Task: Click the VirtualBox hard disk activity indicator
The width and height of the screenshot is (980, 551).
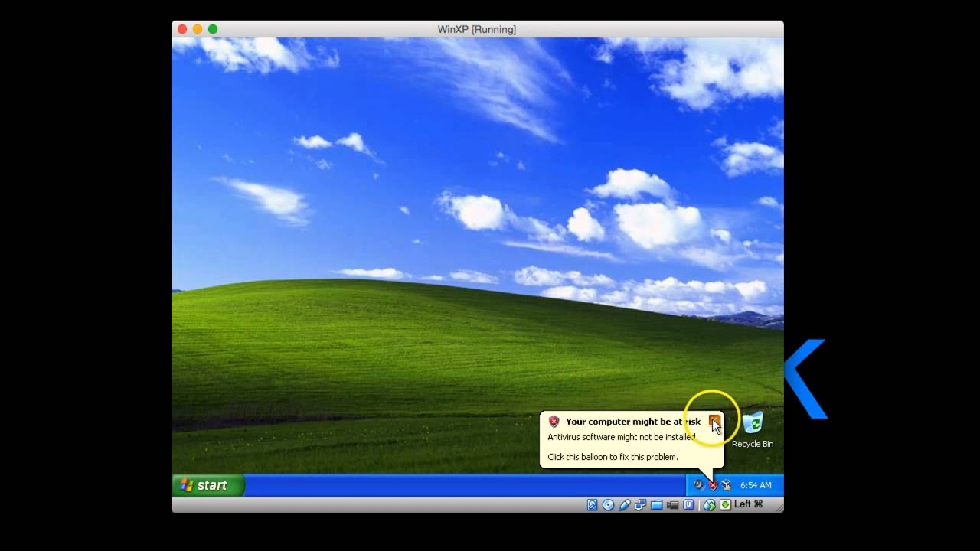Action: pos(592,504)
